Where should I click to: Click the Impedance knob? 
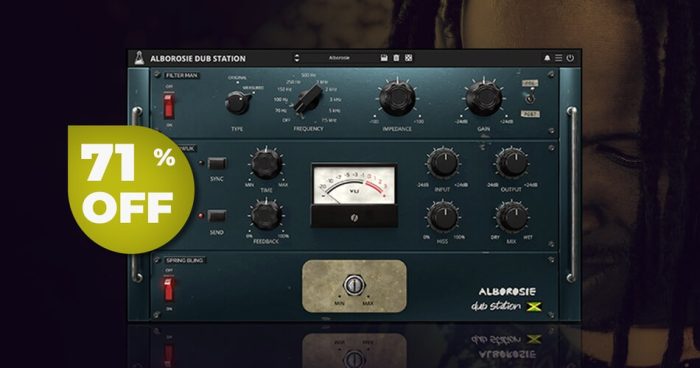397,98
